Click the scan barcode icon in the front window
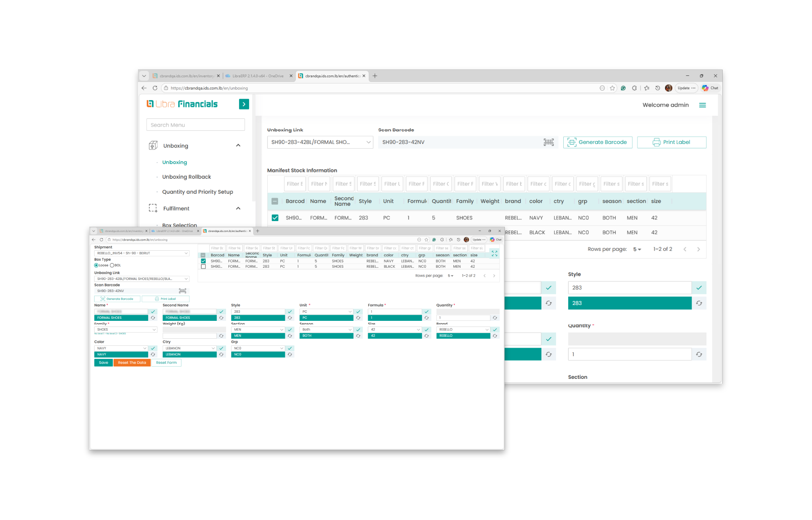Image resolution: width=812 pixels, height=520 pixels. click(183, 291)
